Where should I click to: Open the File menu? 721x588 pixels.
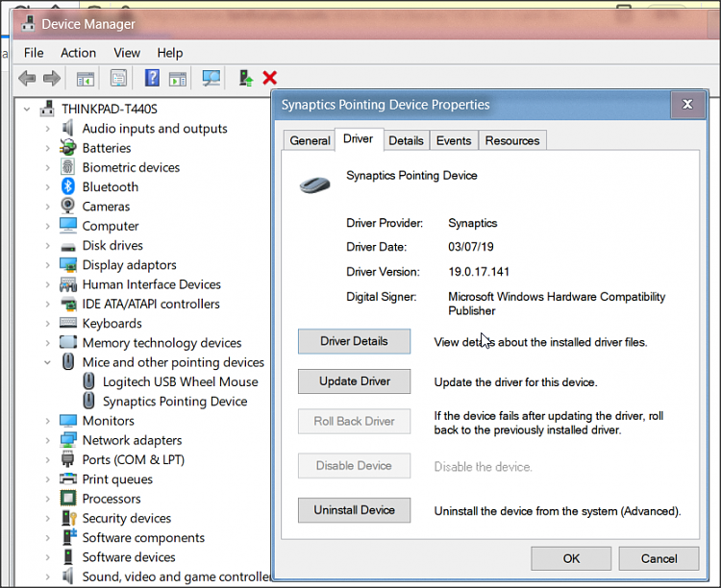34,53
